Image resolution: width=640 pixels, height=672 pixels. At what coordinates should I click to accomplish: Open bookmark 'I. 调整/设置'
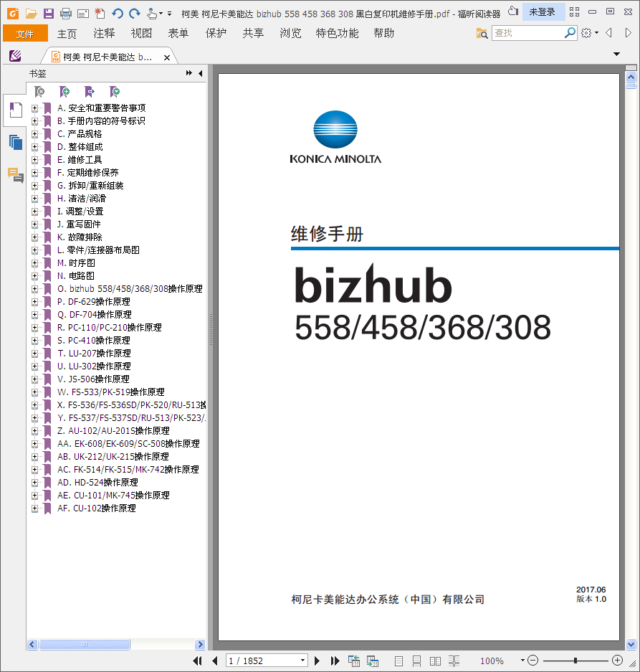(x=80, y=212)
